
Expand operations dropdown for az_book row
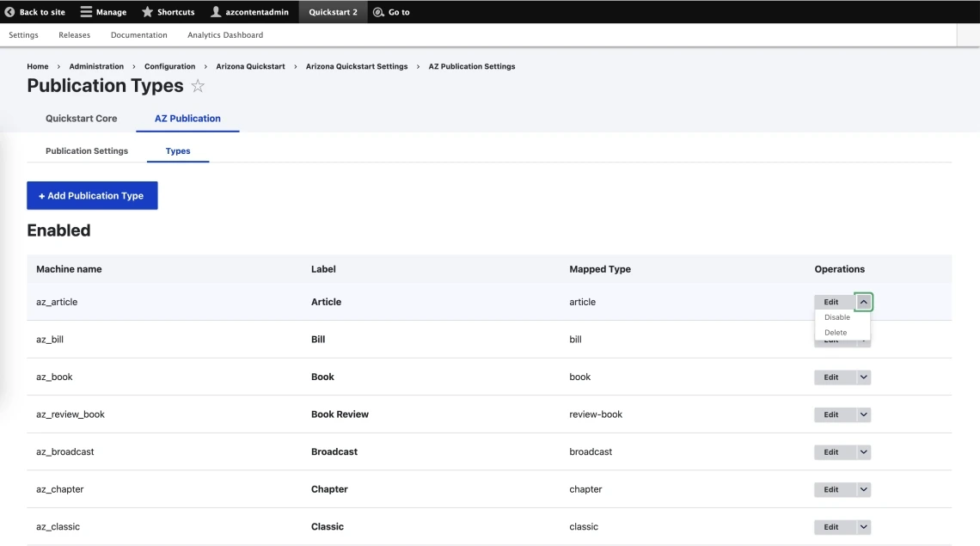863,377
